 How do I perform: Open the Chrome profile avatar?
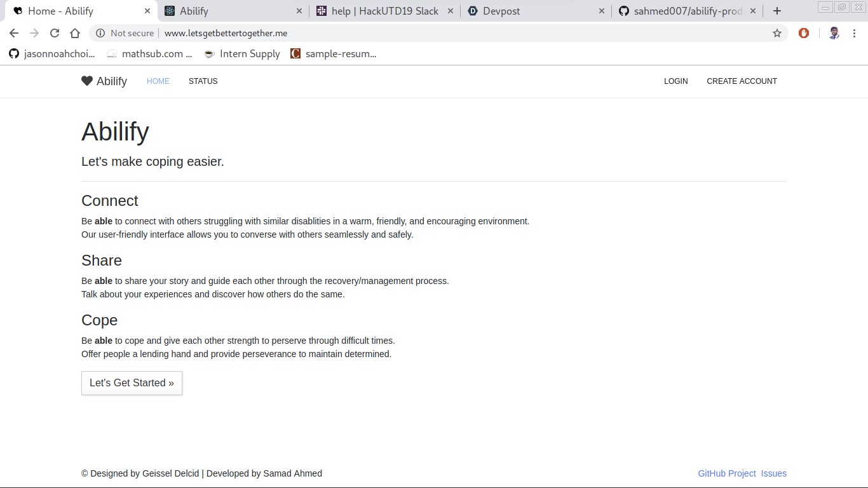[x=834, y=33]
